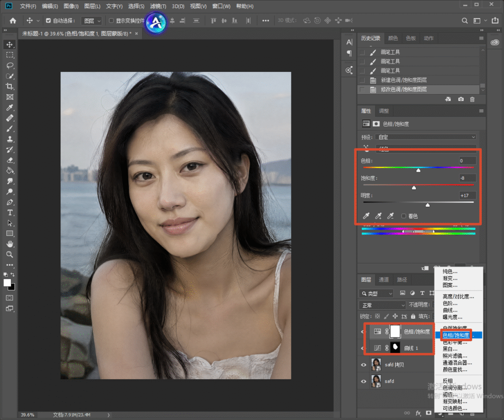Click the 饱和度 saturation slider handle
This screenshot has height=420, width=504.
414,188
